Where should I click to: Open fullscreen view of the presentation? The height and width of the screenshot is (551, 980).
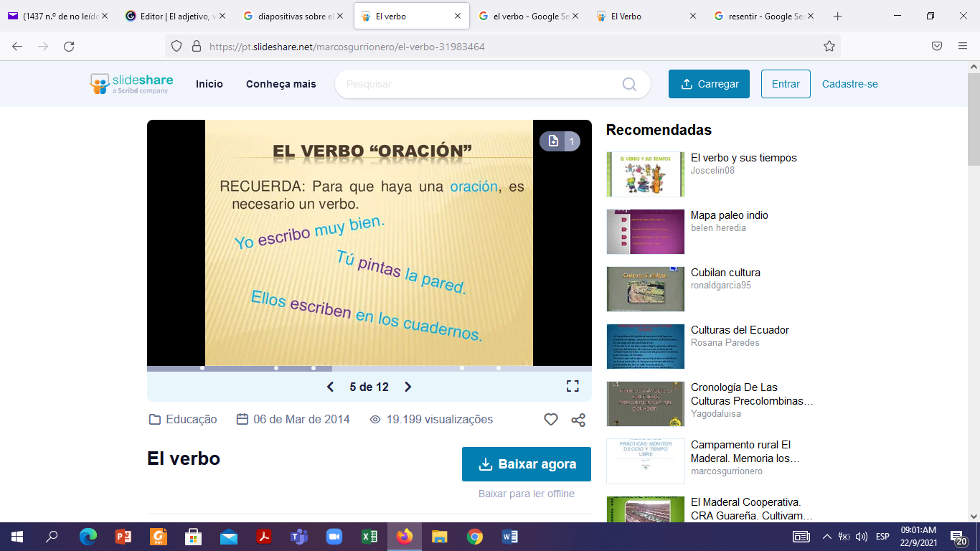point(573,386)
